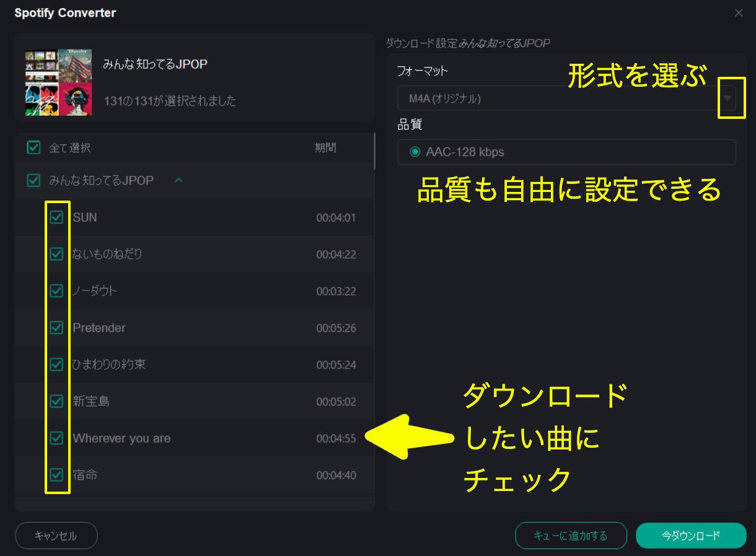
Task: Toggle the みんな知ってるJPOP playlist checkbox
Action: pyautogui.click(x=33, y=180)
